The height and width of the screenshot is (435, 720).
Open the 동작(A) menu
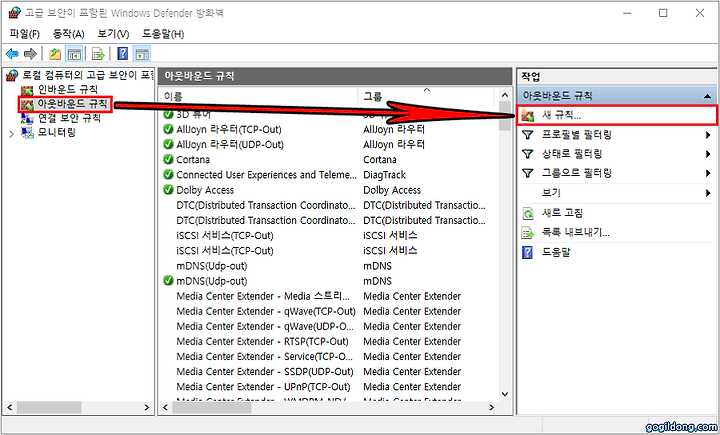[x=68, y=34]
